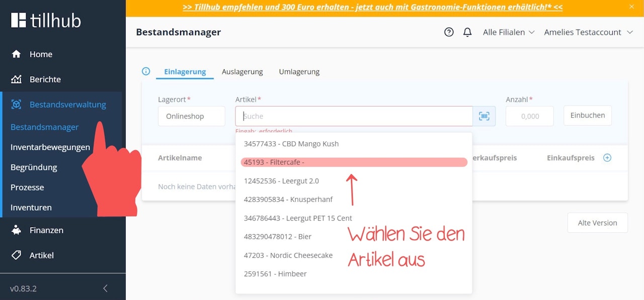Click the Einbuchen button
644x300 pixels.
587,115
